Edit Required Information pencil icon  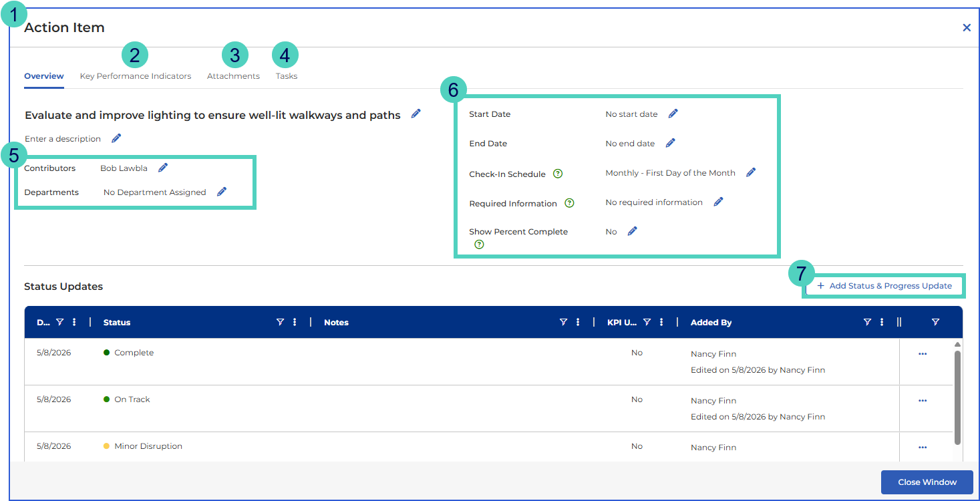(x=719, y=202)
